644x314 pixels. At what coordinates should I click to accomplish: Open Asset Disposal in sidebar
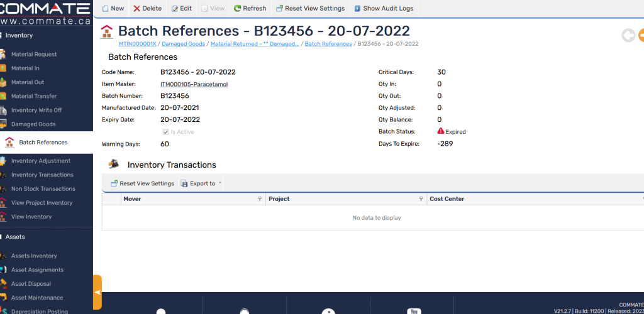click(31, 284)
